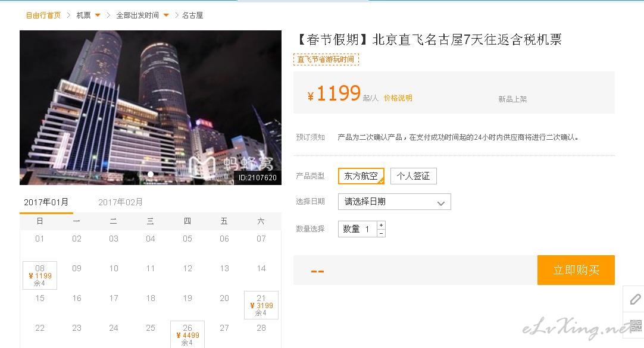Click the image carousel dot indicator
Viewport: 644px width, 348px height.
click(151, 174)
